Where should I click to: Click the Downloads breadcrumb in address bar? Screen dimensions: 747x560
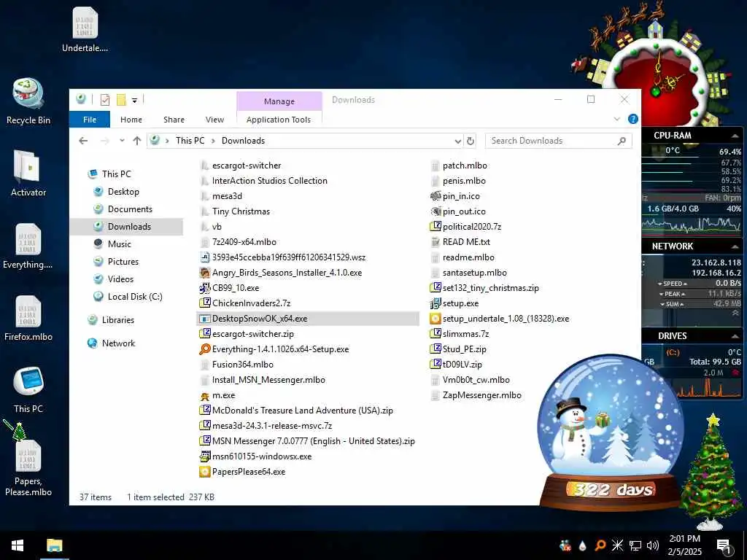point(243,141)
